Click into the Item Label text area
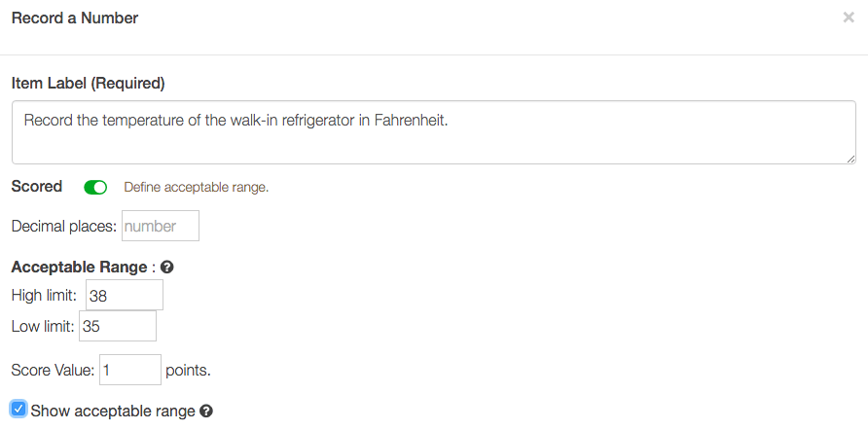 click(433, 134)
